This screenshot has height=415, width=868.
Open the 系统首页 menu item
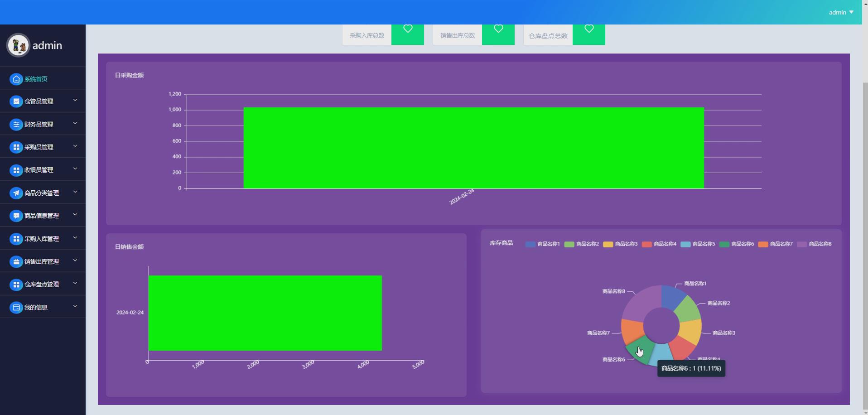coord(43,79)
